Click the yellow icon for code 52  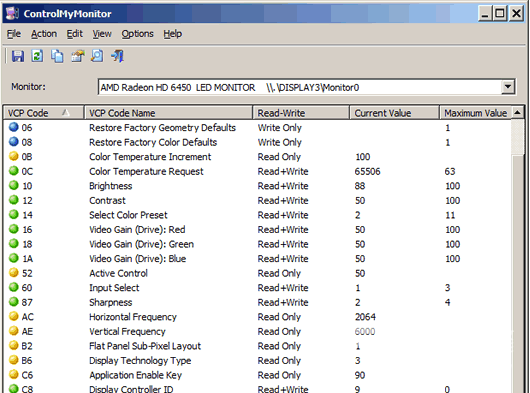(x=14, y=272)
